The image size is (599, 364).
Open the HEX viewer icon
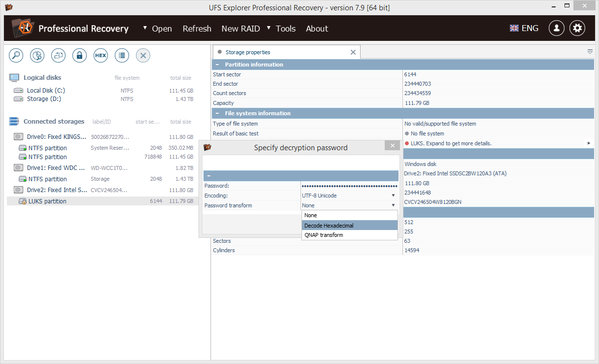(100, 56)
